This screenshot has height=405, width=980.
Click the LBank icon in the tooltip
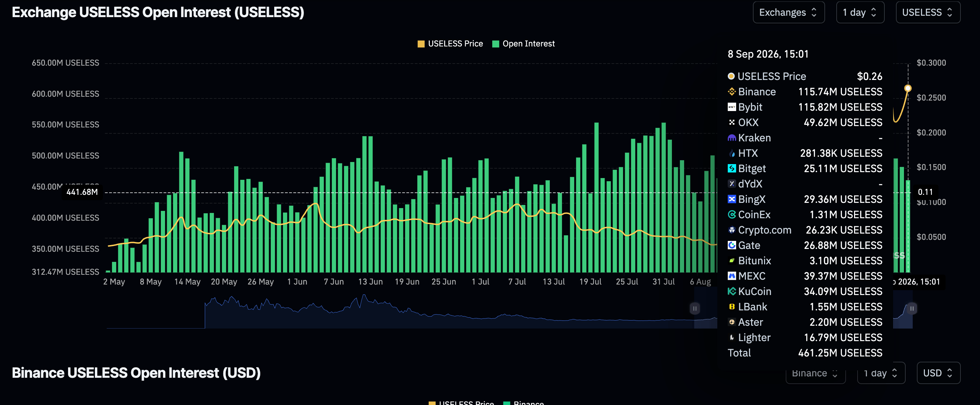point(732,307)
